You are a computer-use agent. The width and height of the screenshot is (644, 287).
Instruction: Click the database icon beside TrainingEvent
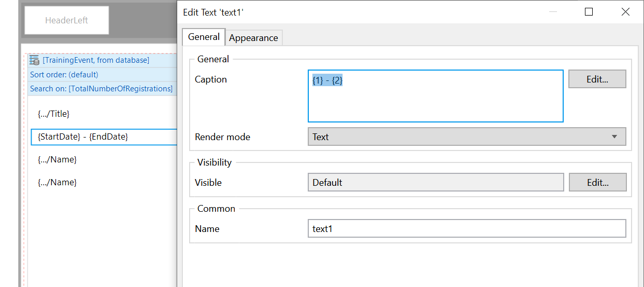pos(34,60)
